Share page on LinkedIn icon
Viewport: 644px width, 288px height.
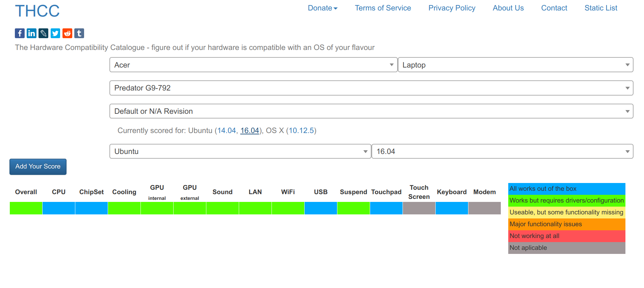click(x=31, y=33)
